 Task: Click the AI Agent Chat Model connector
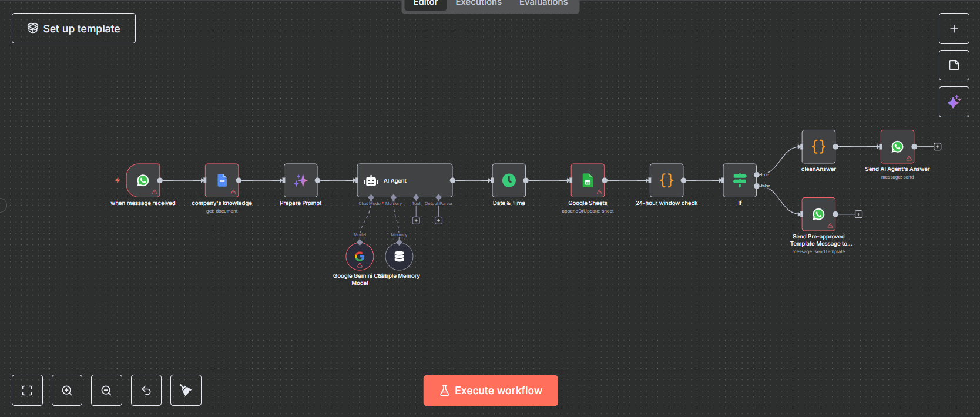[371, 197]
